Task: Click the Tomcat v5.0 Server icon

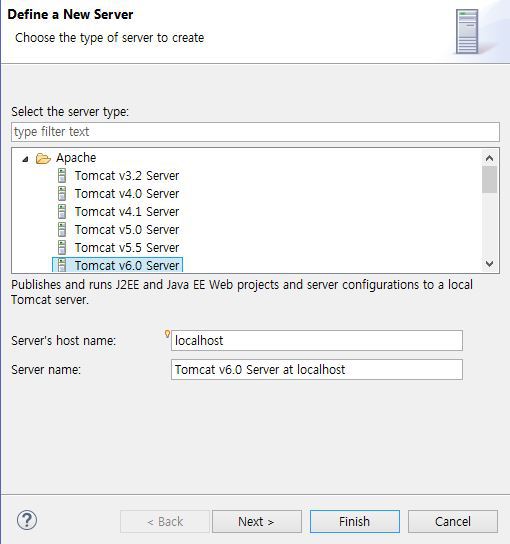Action: [62, 230]
